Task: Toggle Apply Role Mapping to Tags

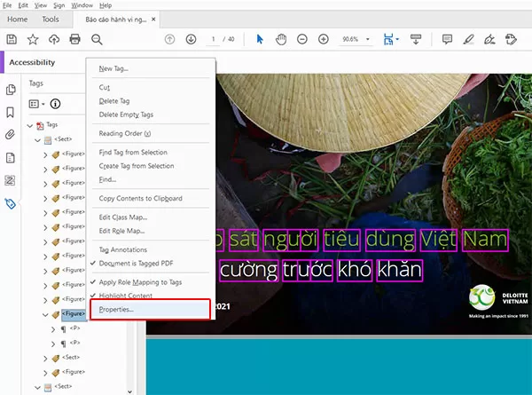Action: click(x=140, y=282)
